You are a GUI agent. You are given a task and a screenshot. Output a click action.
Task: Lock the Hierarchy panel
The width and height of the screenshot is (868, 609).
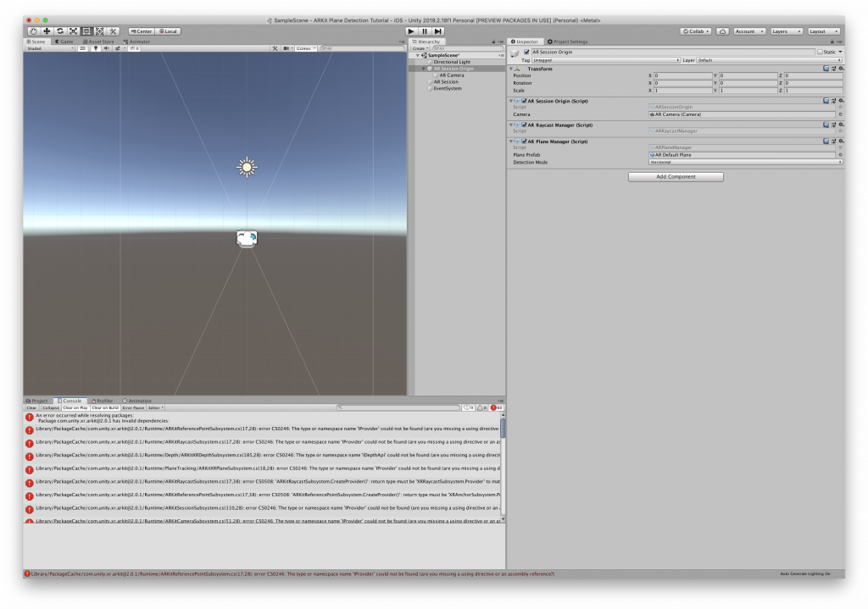pos(493,42)
